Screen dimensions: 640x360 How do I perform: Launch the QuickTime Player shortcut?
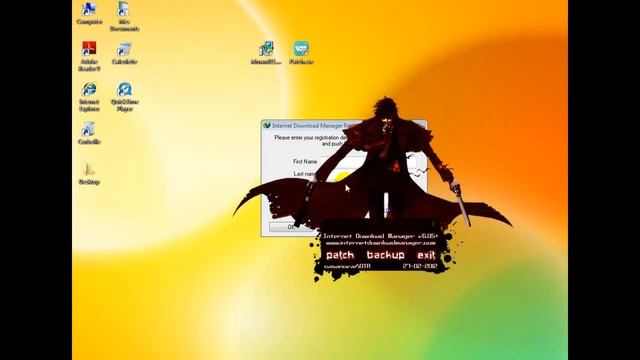(x=124, y=97)
